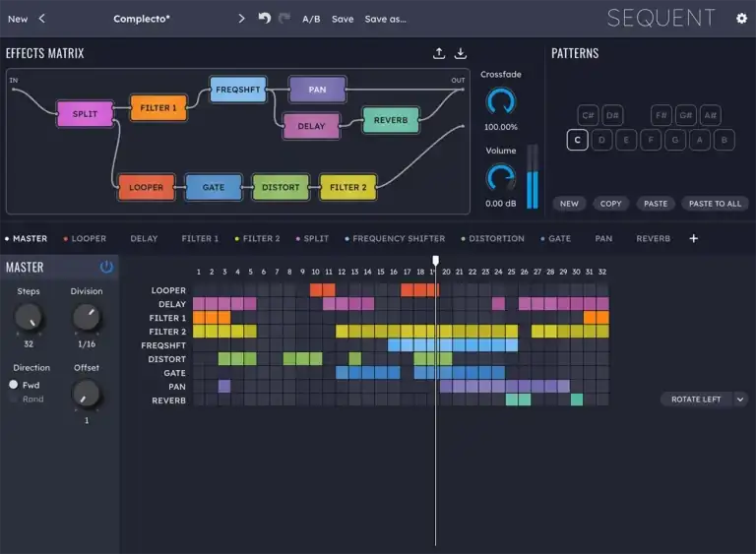Viewport: 756px width, 554px height.
Task: Switch to the FREQUENCY SHIFTER tab
Action: click(x=399, y=238)
